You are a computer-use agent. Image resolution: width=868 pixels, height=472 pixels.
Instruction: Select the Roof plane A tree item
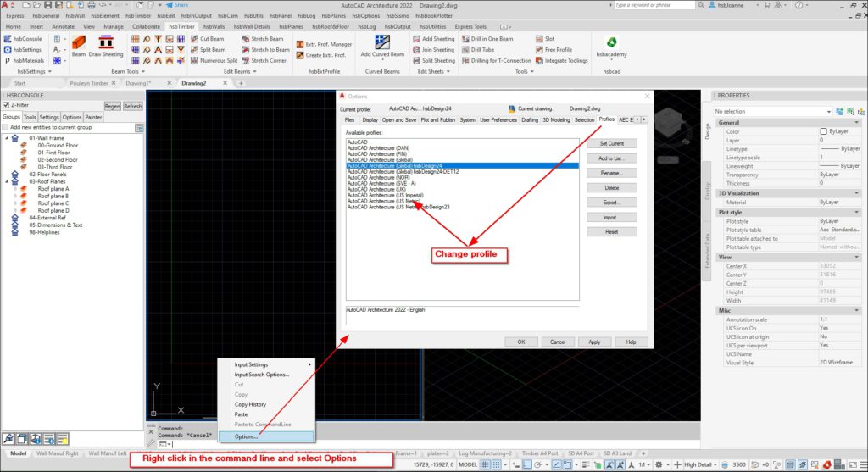click(x=53, y=189)
